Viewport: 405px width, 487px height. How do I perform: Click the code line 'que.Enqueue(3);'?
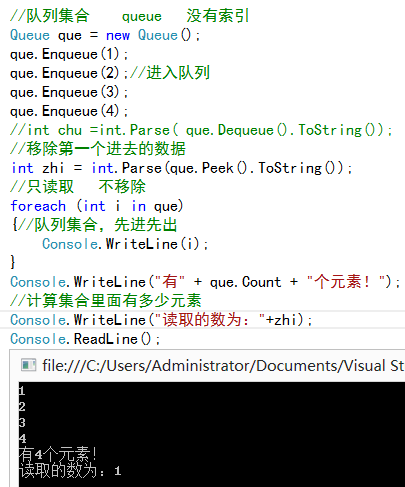(x=69, y=92)
